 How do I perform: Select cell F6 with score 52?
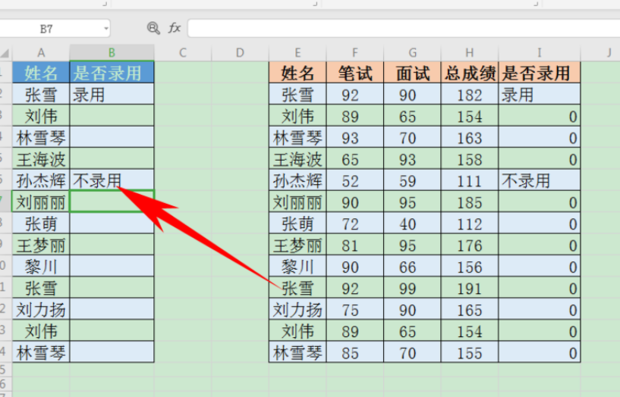coord(355,180)
